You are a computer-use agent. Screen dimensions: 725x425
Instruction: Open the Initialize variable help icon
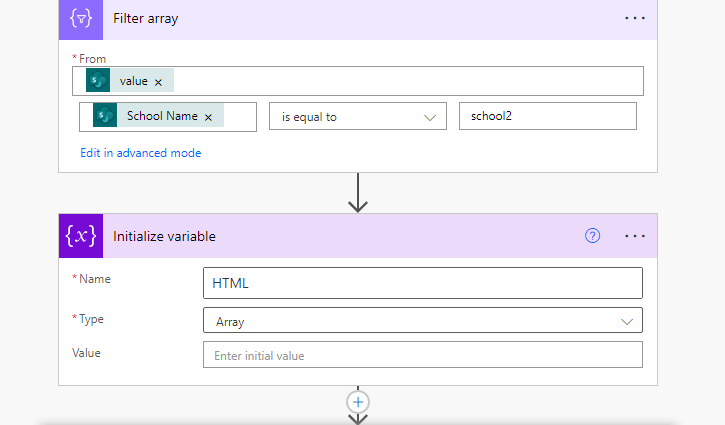592,236
